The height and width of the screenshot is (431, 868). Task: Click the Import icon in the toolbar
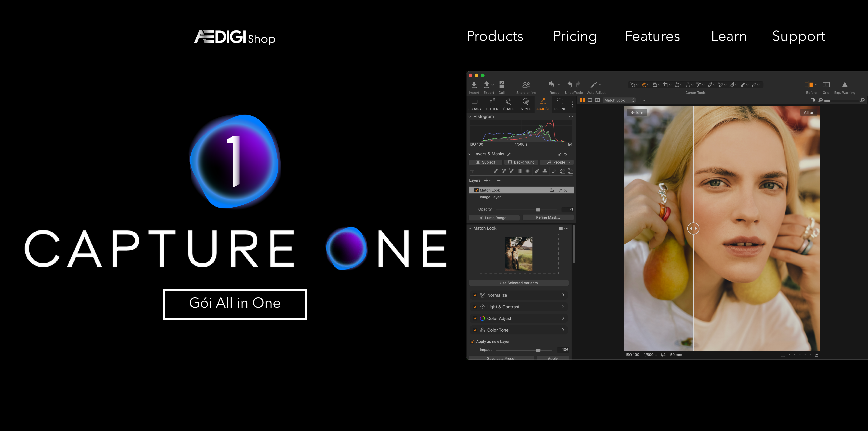[474, 84]
